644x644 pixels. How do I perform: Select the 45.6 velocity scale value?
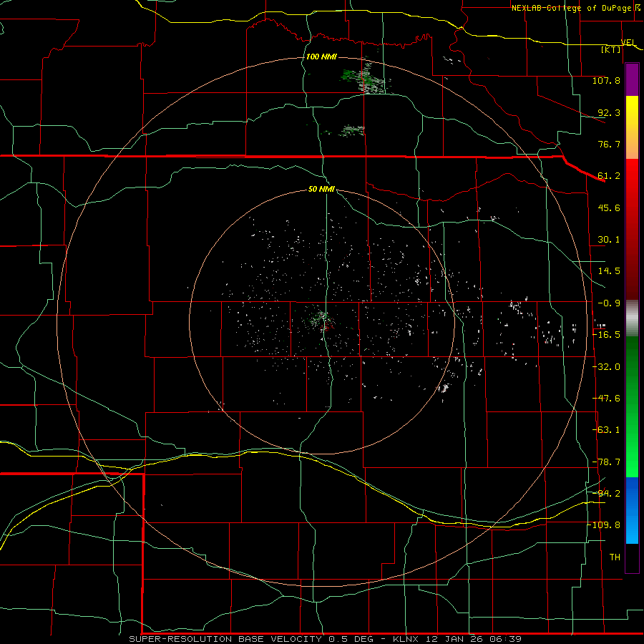coord(609,208)
